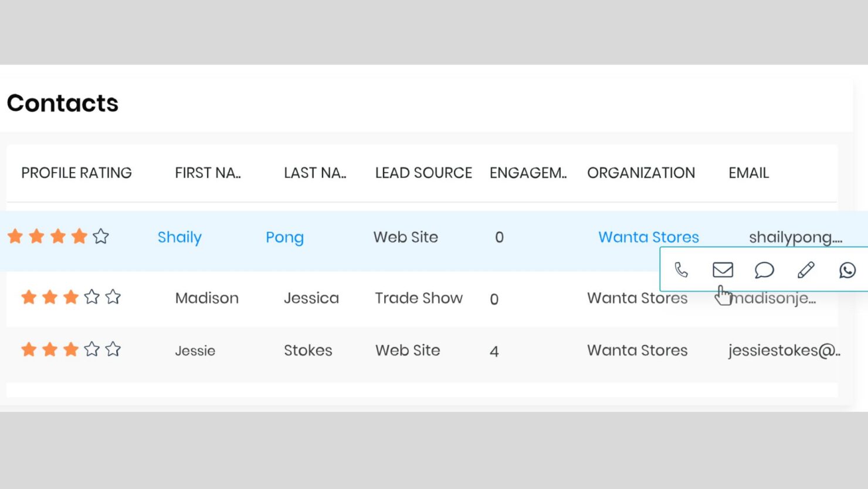The height and width of the screenshot is (489, 868).
Task: Toggle the fifth star on Shaily Pong's rating
Action: coord(101,236)
